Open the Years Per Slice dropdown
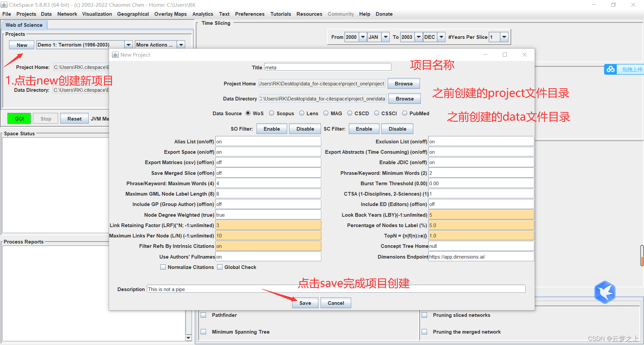 (504, 37)
